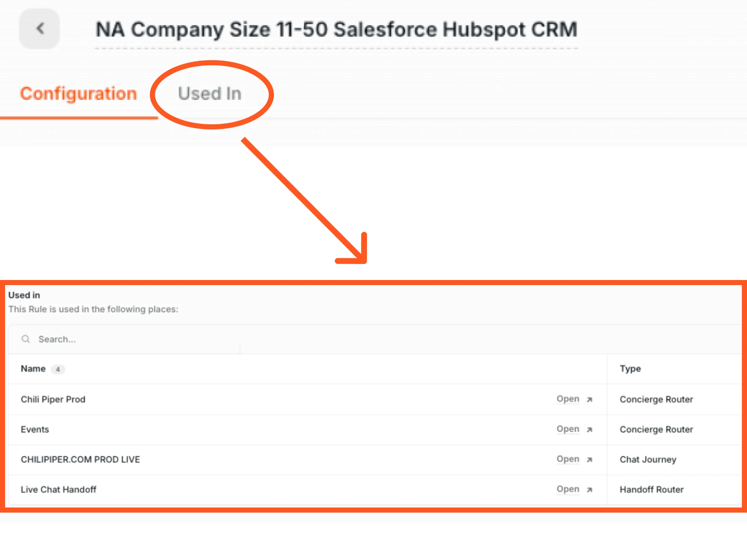The image size is (747, 560).
Task: Click external arrow icon for Events row
Action: pos(589,429)
